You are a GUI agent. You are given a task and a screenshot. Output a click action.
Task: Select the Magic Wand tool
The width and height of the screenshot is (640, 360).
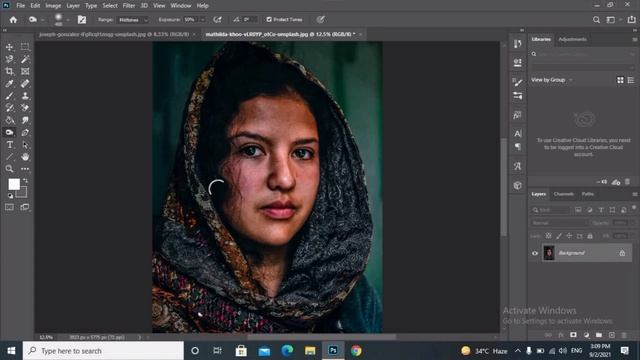[x=25, y=59]
